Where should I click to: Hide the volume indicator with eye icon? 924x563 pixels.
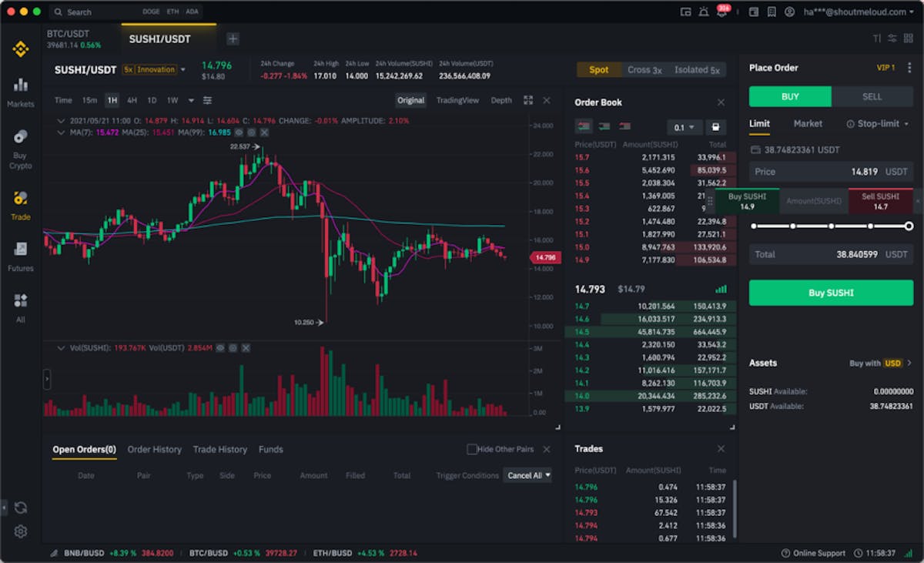[x=220, y=348]
